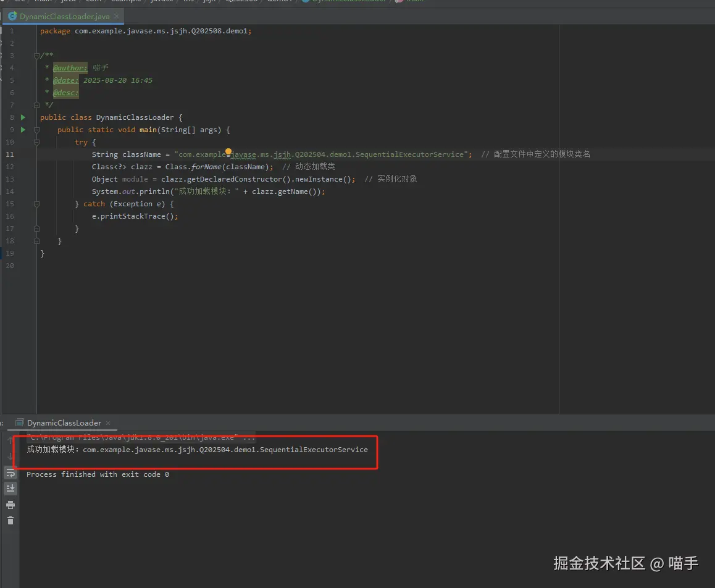This screenshot has width=715, height=588.
Task: Close the DynamicClassLoader.java editor tab
Action: click(116, 16)
